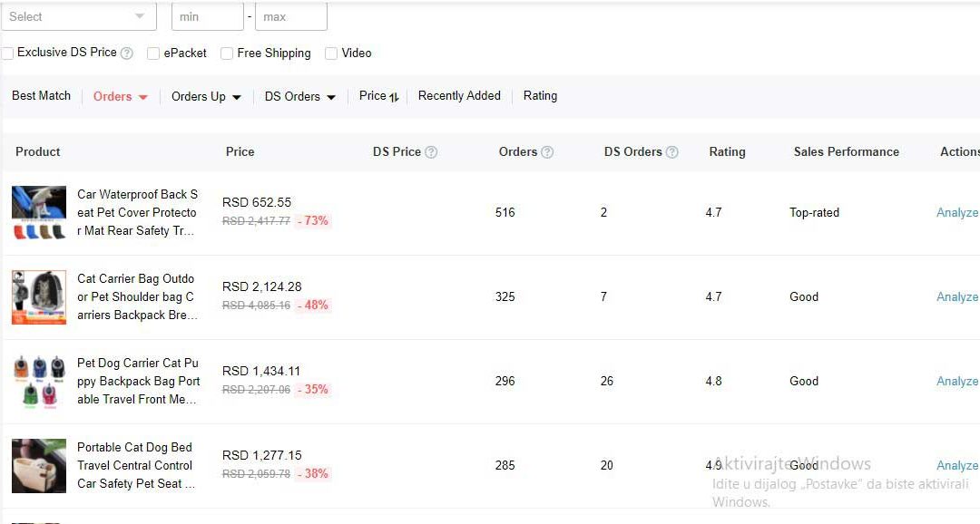Tick the ePacket checkbox
This screenshot has height=524, width=980.
tap(153, 53)
